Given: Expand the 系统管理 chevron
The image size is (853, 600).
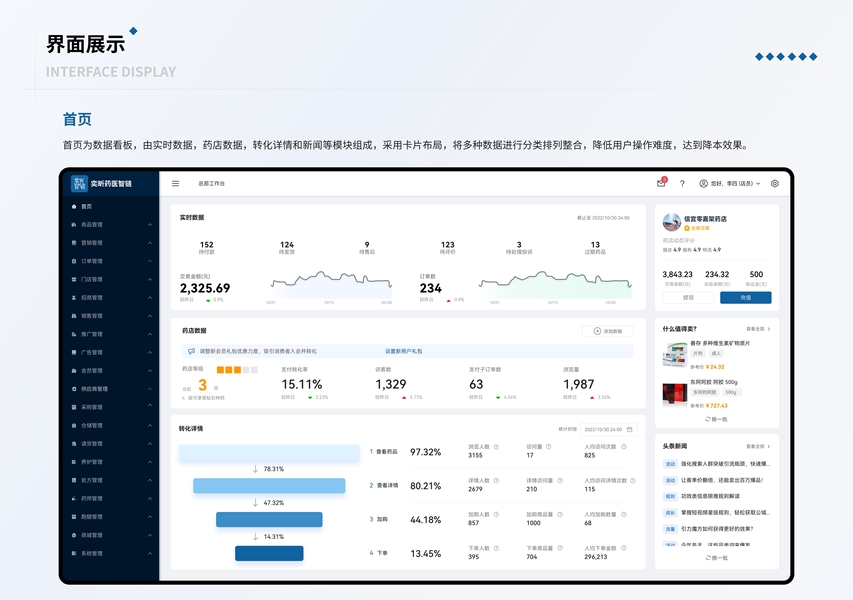Looking at the screenshot, I should point(150,553).
